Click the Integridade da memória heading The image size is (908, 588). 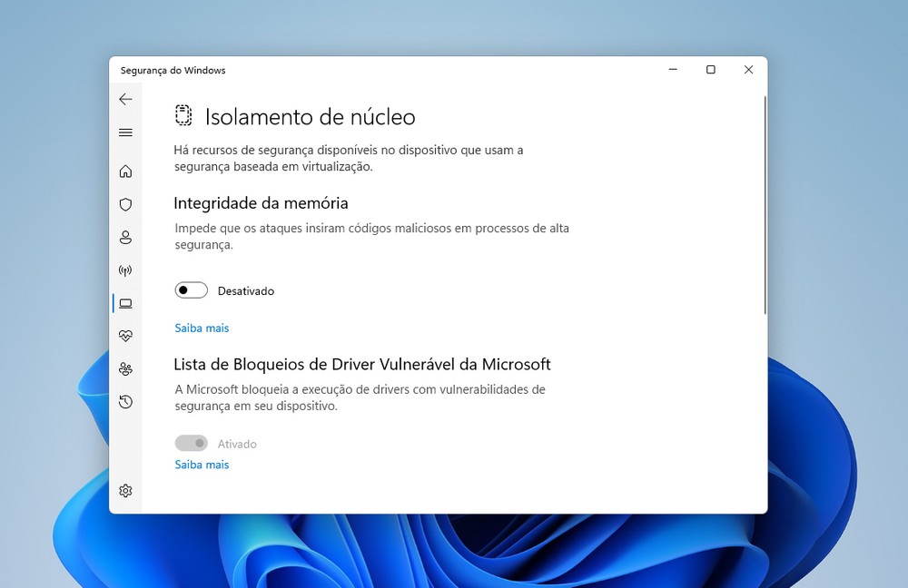[261, 203]
